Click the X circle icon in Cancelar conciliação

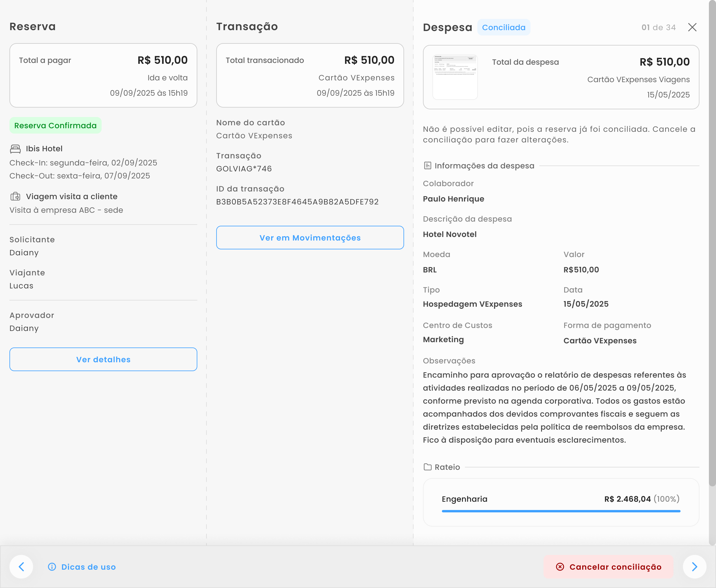pos(560,567)
